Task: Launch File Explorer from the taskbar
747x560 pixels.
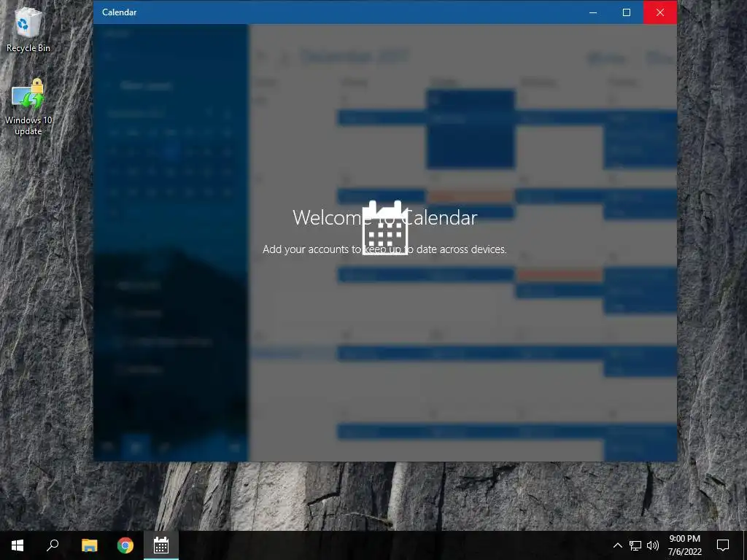Action: point(89,545)
